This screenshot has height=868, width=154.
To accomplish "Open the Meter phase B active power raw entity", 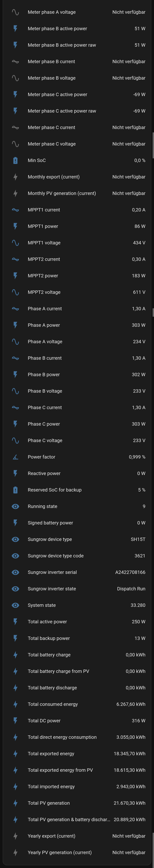I will (62, 45).
